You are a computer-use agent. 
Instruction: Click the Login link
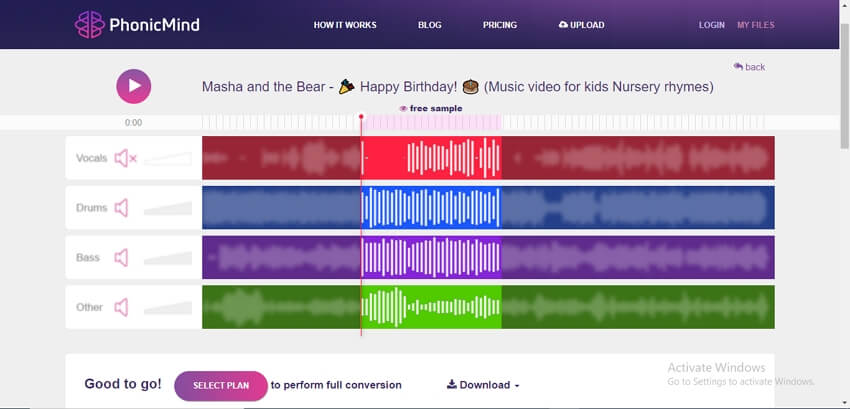click(x=712, y=25)
